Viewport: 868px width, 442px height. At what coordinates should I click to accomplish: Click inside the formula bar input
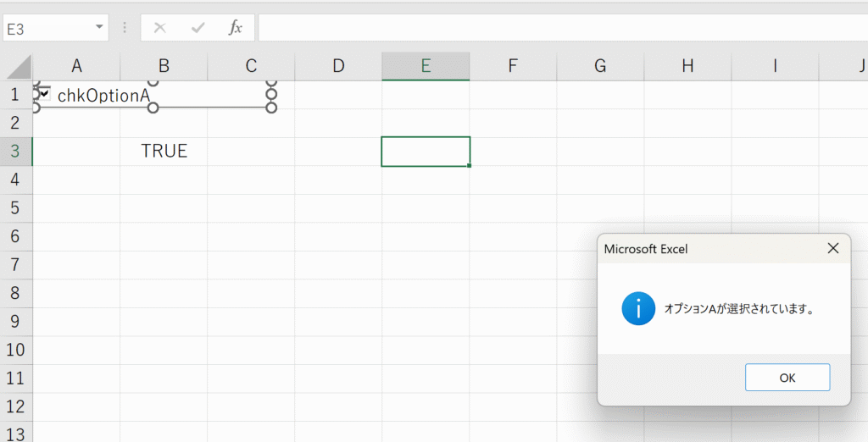tap(559, 28)
